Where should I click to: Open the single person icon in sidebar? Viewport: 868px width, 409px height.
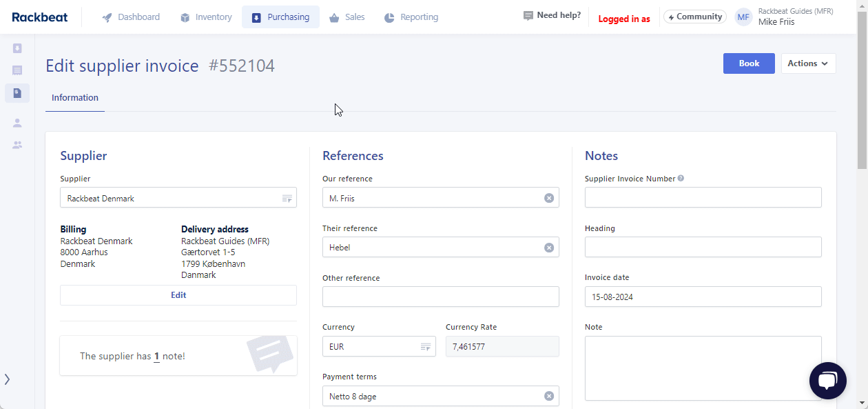(17, 123)
